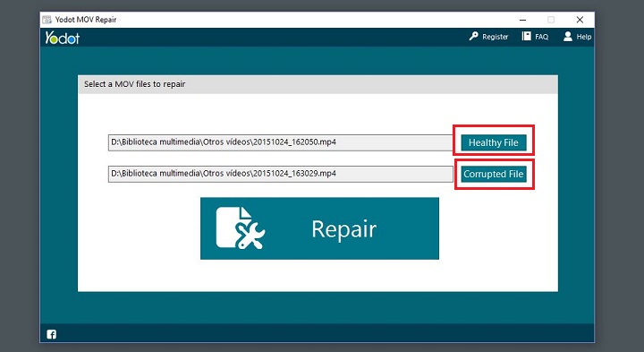Click the Healthy File button
This screenshot has height=352, width=644.
click(x=493, y=142)
